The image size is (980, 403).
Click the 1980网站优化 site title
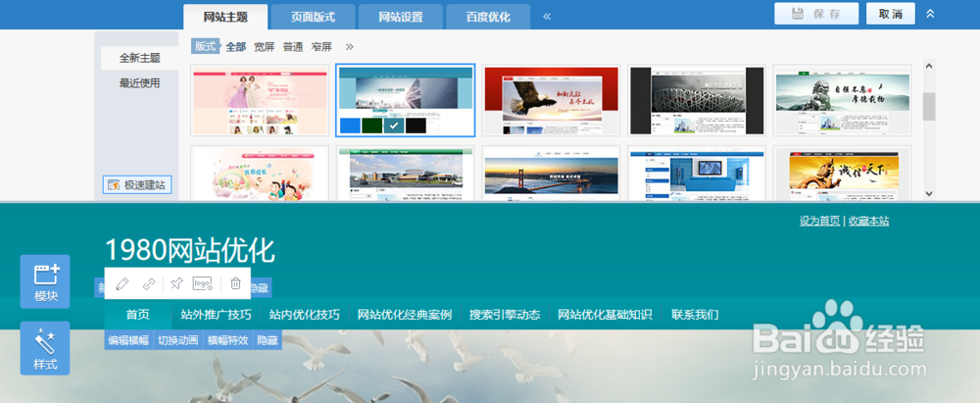[x=190, y=251]
